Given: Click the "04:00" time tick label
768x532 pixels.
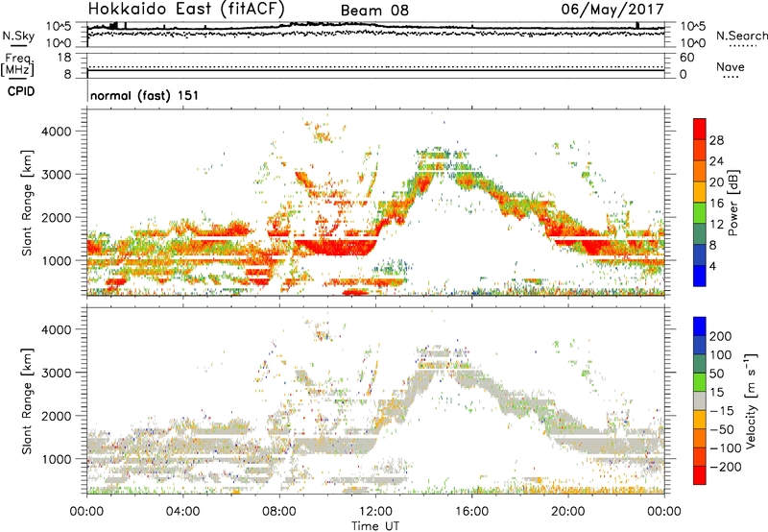Looking at the screenshot, I should click(182, 512).
